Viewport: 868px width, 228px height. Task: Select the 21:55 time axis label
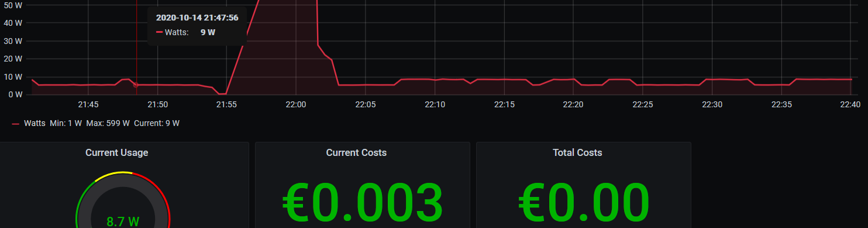coord(226,104)
